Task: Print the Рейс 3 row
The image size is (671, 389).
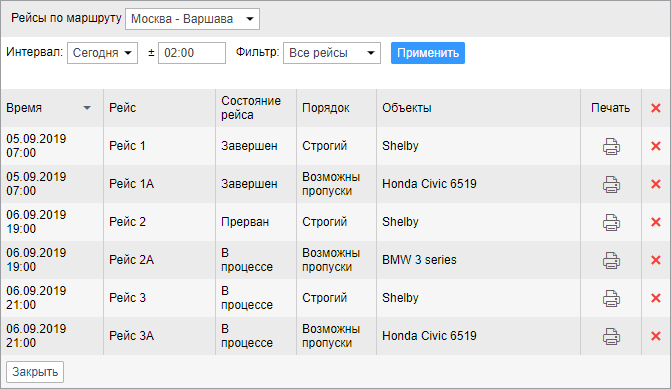Action: click(611, 298)
